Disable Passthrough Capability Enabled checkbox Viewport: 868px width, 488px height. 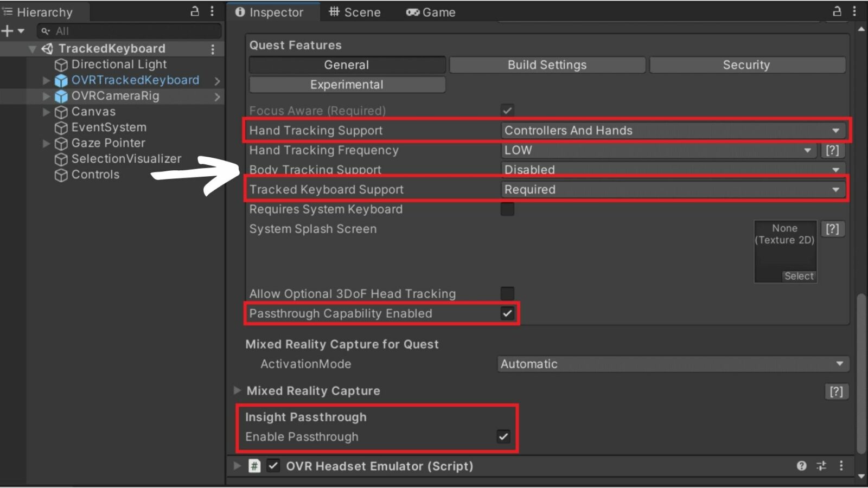point(507,313)
